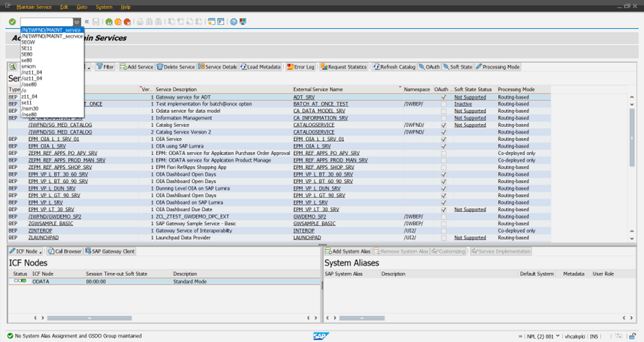Click the red Cancel icon
Image resolution: width=644 pixels, height=342 pixels.
[127, 22]
